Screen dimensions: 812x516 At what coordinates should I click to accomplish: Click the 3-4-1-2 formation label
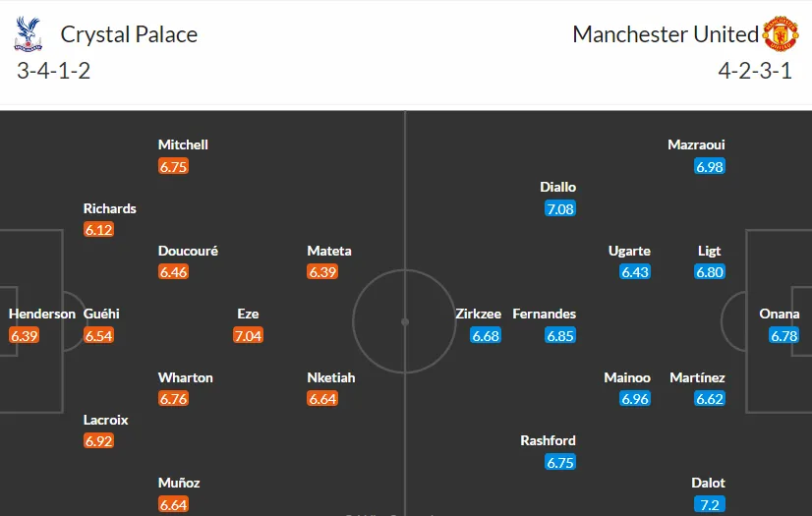(x=53, y=71)
